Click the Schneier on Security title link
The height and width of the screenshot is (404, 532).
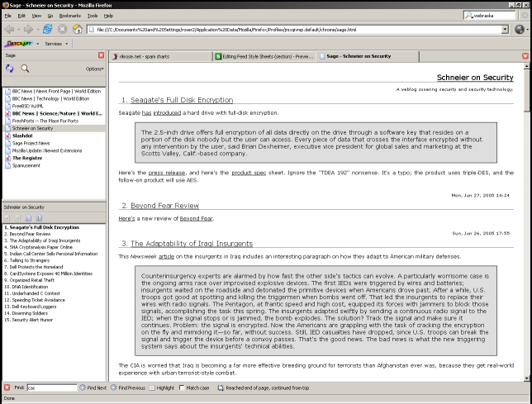click(475, 78)
